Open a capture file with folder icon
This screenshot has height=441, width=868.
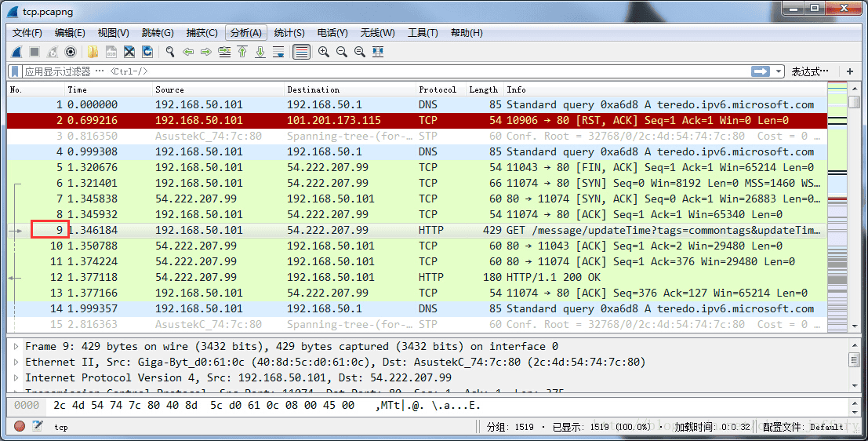pyautogui.click(x=93, y=52)
